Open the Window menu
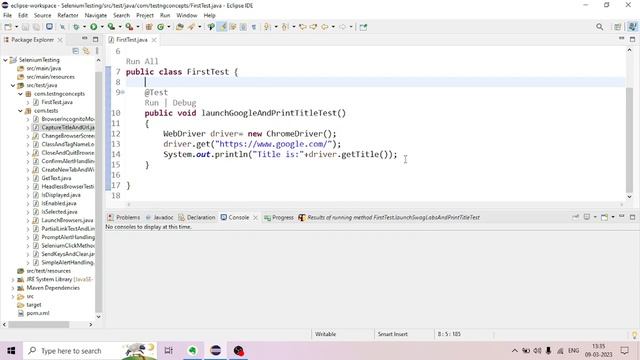 coord(187,15)
